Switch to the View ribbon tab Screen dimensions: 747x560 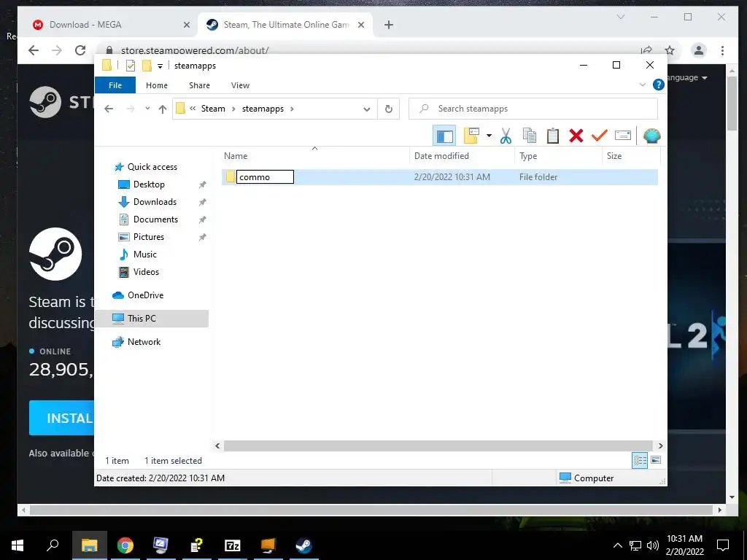click(240, 85)
